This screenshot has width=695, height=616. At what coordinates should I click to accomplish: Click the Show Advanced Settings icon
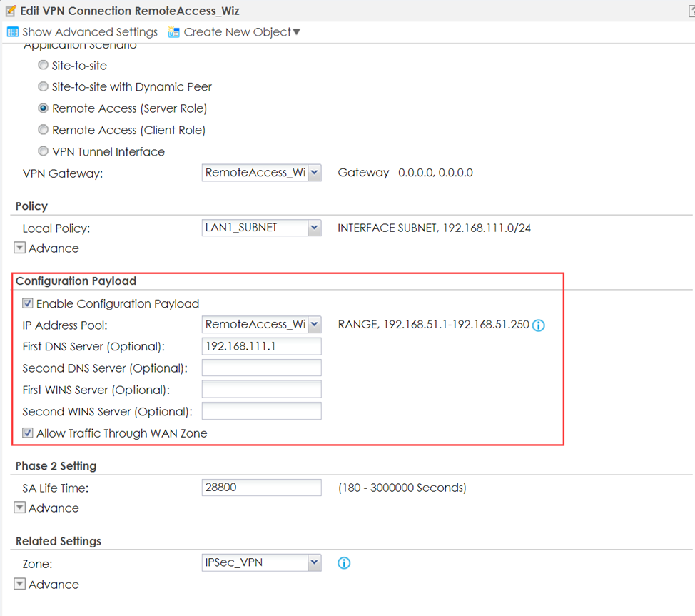click(12, 32)
